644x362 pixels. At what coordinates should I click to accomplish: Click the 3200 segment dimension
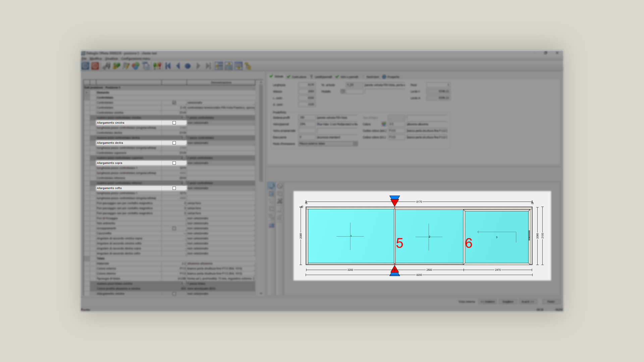click(x=350, y=270)
